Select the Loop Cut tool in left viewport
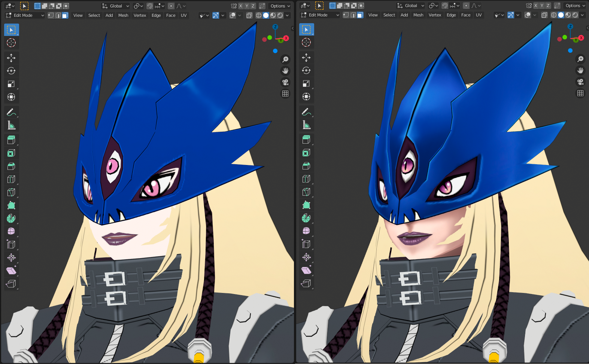 click(x=11, y=179)
